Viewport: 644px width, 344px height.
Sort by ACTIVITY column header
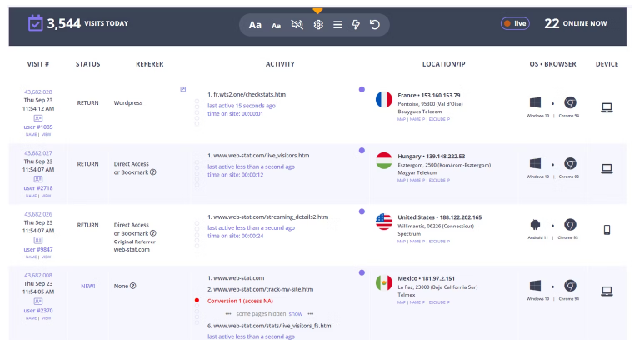pyautogui.click(x=280, y=64)
